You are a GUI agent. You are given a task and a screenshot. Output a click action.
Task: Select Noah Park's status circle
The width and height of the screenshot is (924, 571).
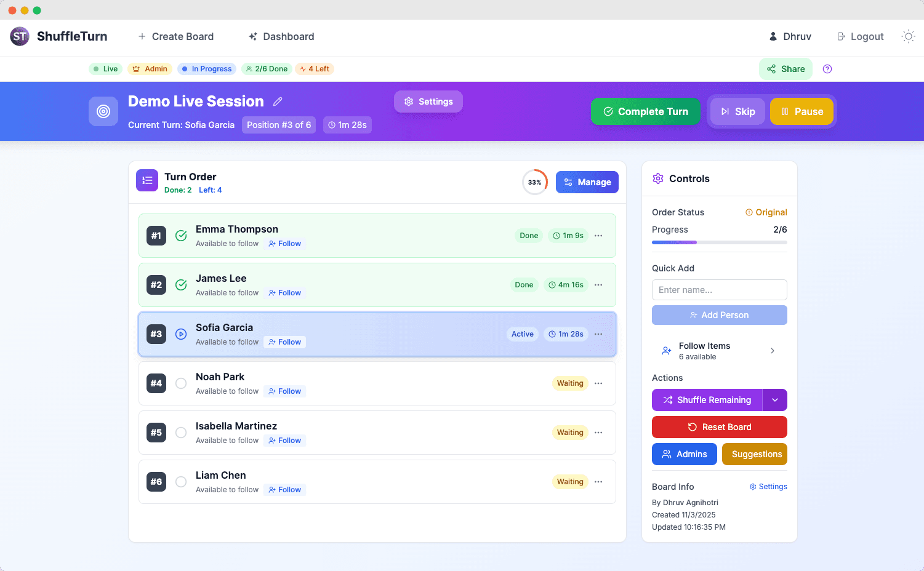click(181, 383)
